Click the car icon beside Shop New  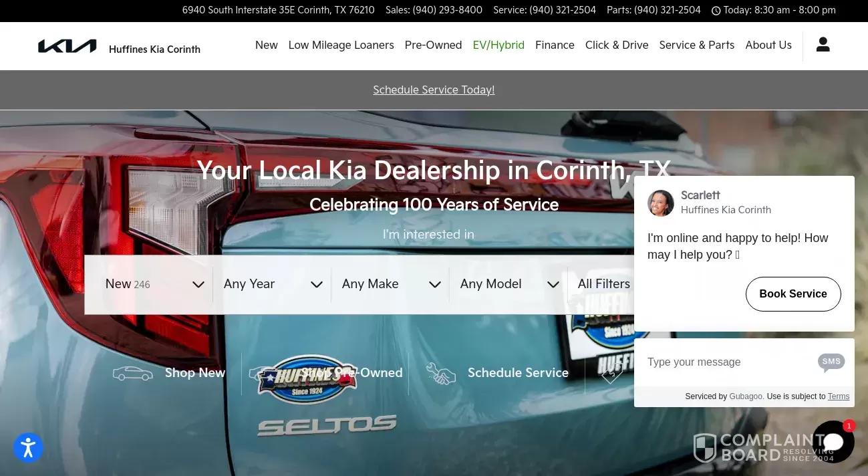pyautogui.click(x=133, y=373)
